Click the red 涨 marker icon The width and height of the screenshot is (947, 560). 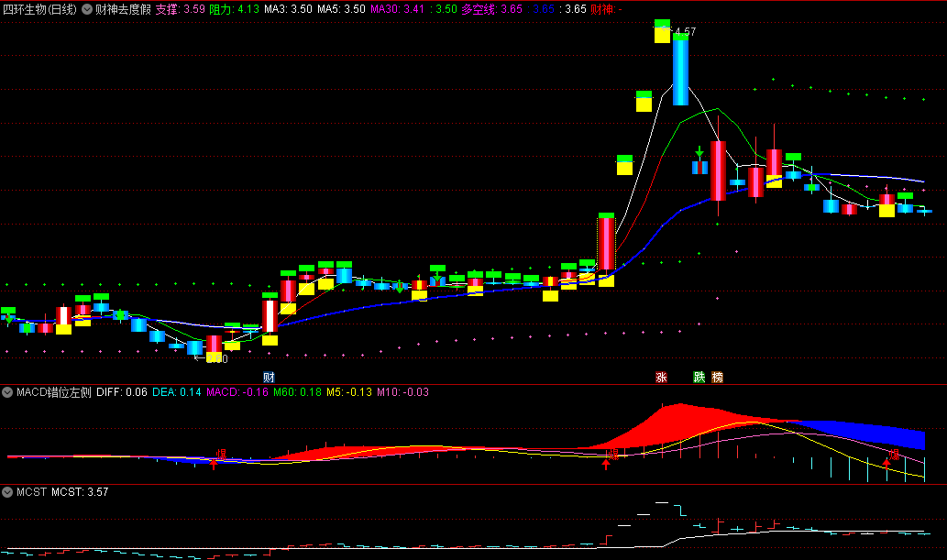click(661, 378)
